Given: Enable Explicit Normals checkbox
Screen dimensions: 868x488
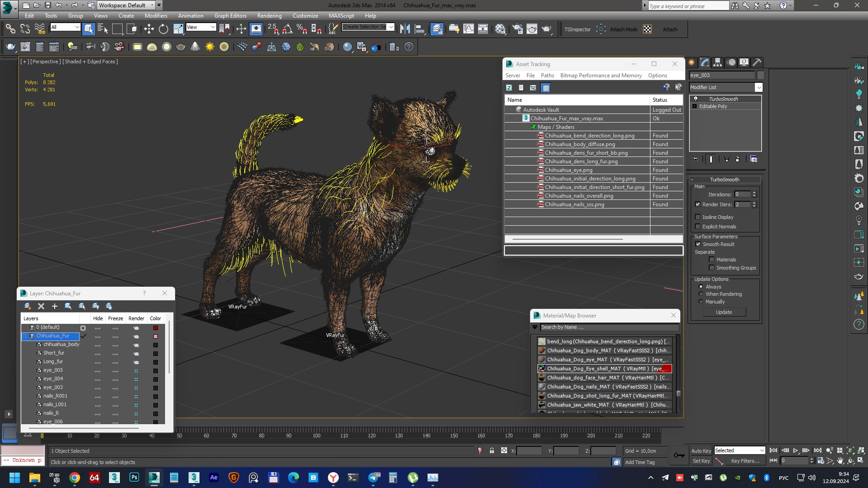Looking at the screenshot, I should tap(698, 227).
